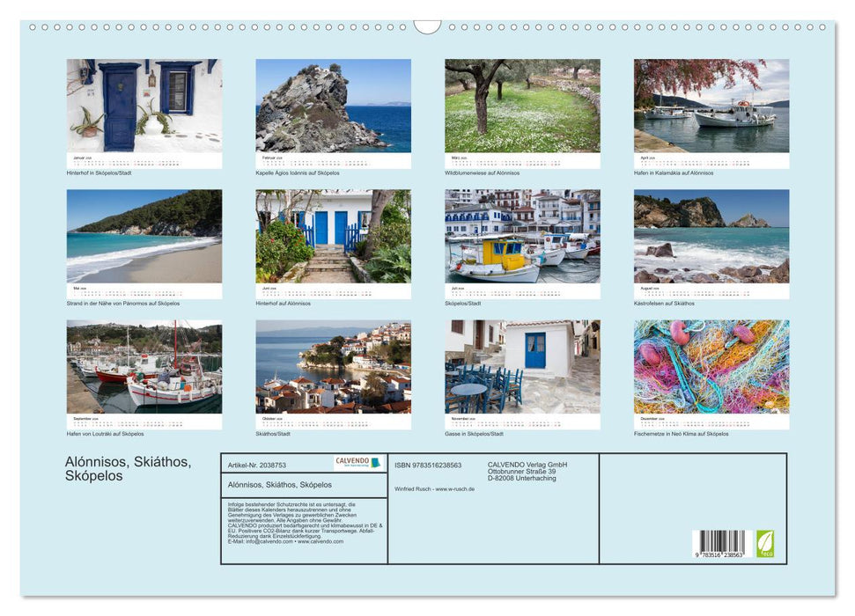Open the Hafen in Kalamákia April image
Image resolution: width=855 pixels, height=616 pixels.
tap(711, 106)
